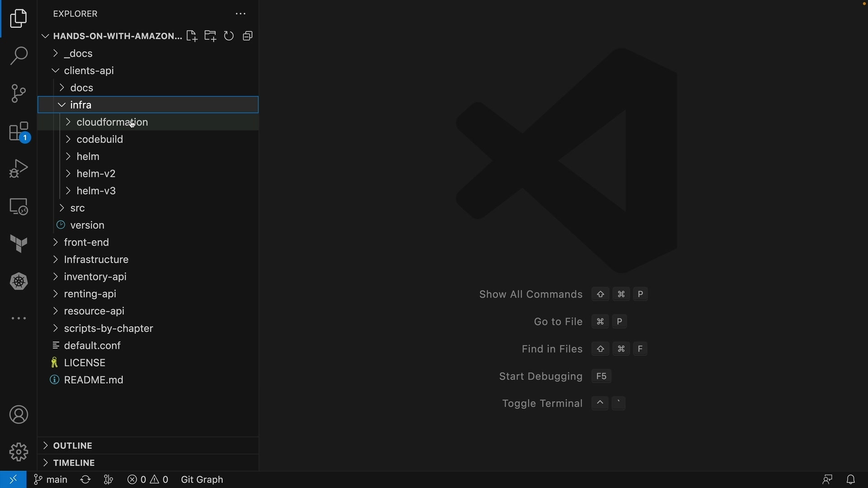The image size is (868, 488).
Task: Click the main branch in status bar
Action: [x=51, y=480]
